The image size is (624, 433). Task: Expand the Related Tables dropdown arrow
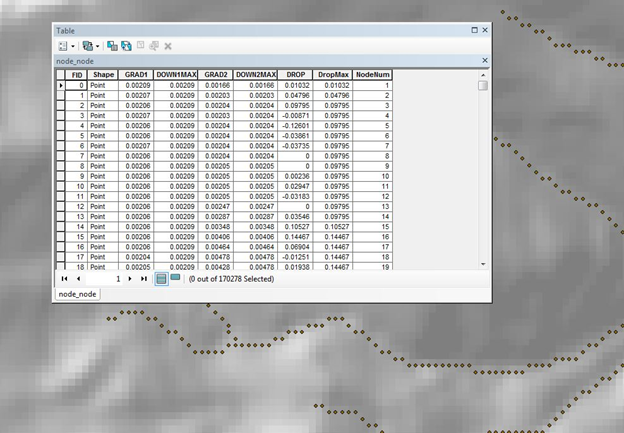click(97, 46)
